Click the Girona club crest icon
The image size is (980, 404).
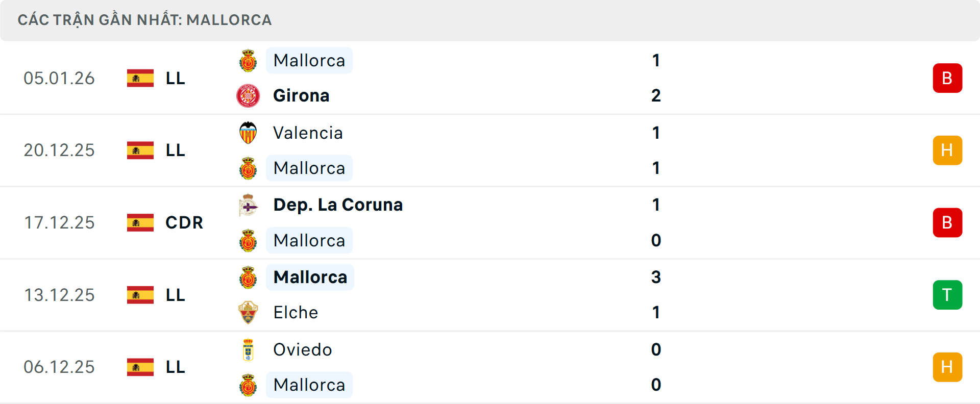coord(248,96)
